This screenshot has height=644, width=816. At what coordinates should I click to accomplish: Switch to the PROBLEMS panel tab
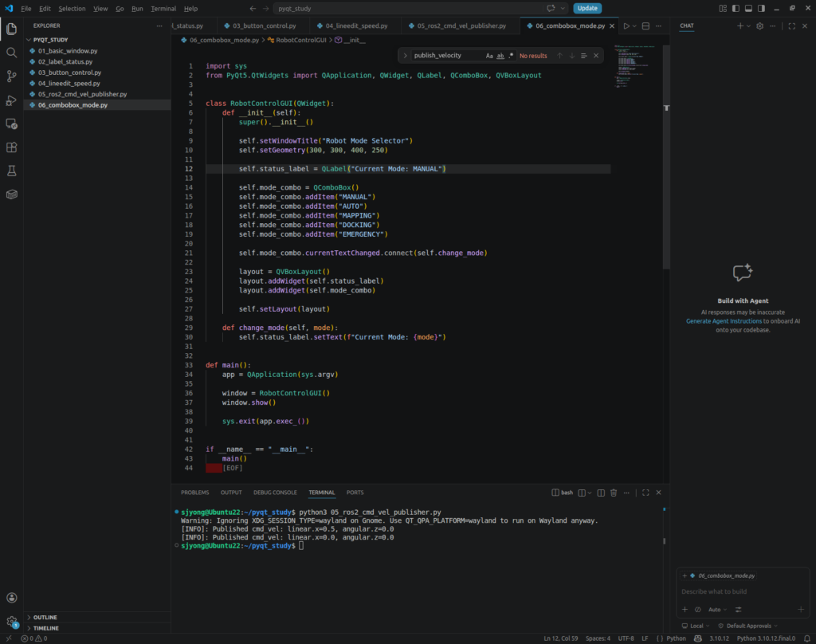(194, 493)
